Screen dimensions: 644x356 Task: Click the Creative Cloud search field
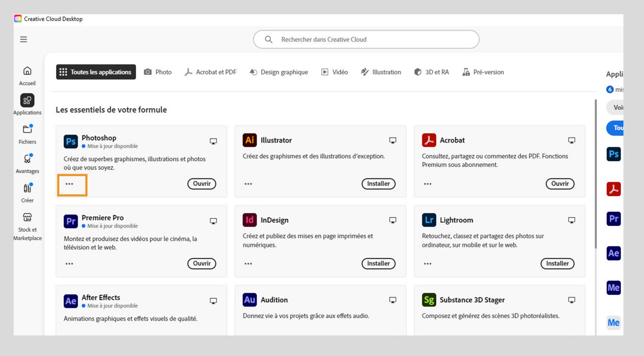point(366,40)
